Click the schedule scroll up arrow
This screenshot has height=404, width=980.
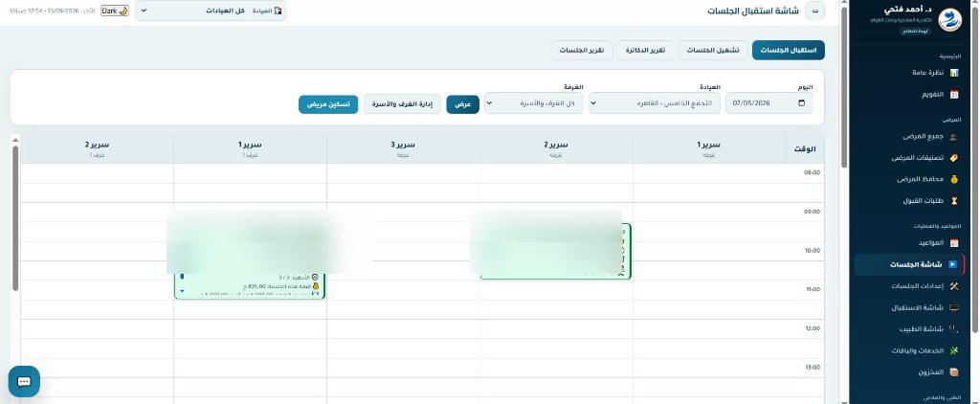(15, 140)
